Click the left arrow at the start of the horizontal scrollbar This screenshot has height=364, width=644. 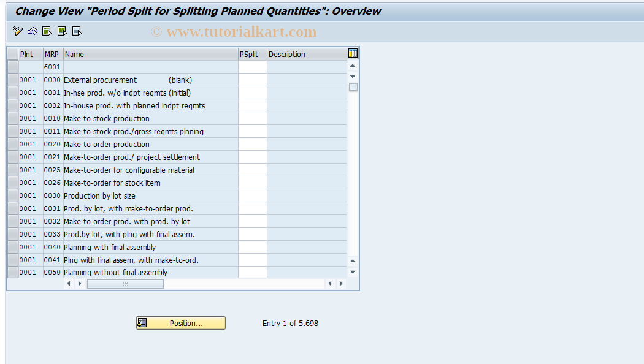click(x=69, y=284)
